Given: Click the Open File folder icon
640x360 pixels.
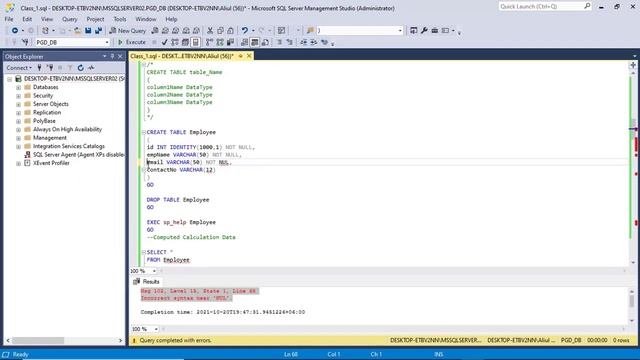Looking at the screenshot, I should pyautogui.click(x=78, y=31).
